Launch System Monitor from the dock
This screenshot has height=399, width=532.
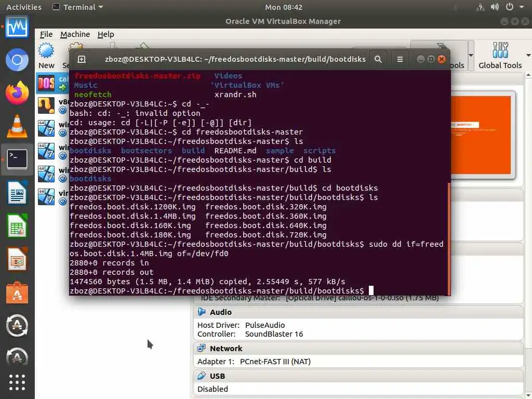17,27
